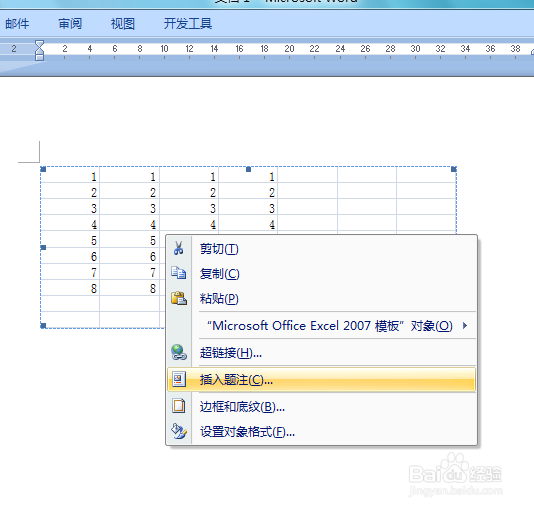Click the ruler first-line indent marker

tap(40, 43)
